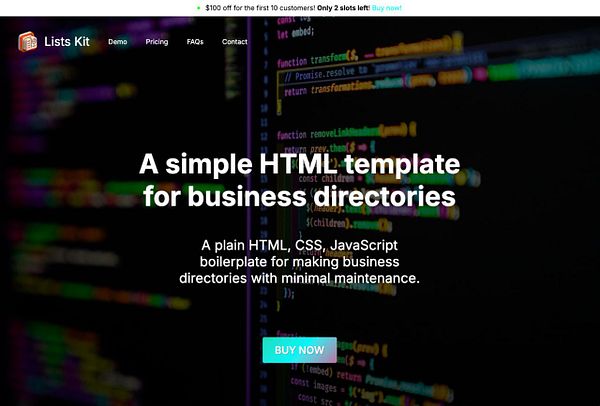The width and height of the screenshot is (600, 406).
Task: Click the Lists Kit logo icon
Action: [x=28, y=41]
